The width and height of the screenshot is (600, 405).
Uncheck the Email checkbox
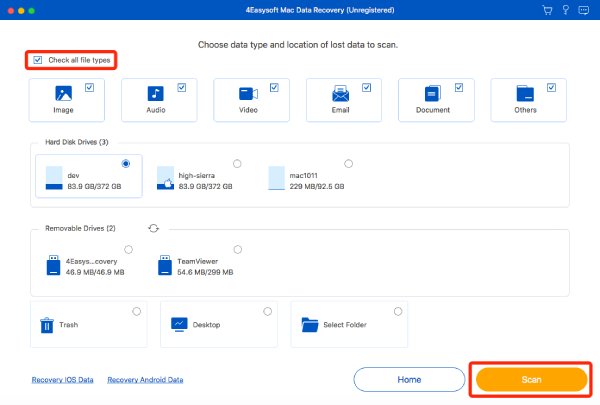(x=367, y=87)
